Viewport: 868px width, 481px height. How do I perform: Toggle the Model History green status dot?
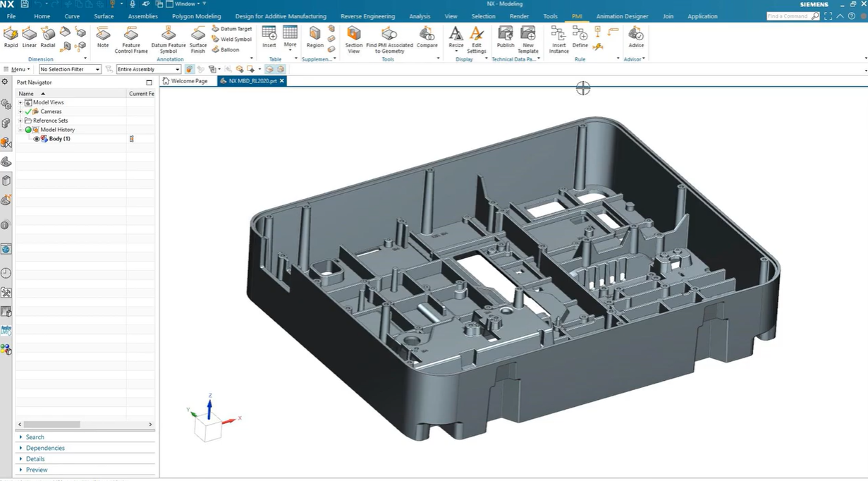(28, 130)
